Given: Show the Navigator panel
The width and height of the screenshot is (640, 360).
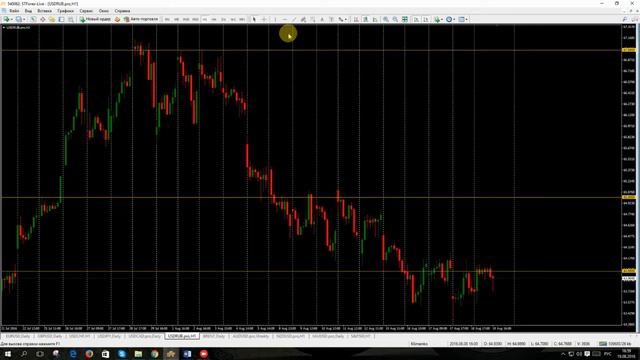Looking at the screenshot, I should pyautogui.click(x=52, y=19).
